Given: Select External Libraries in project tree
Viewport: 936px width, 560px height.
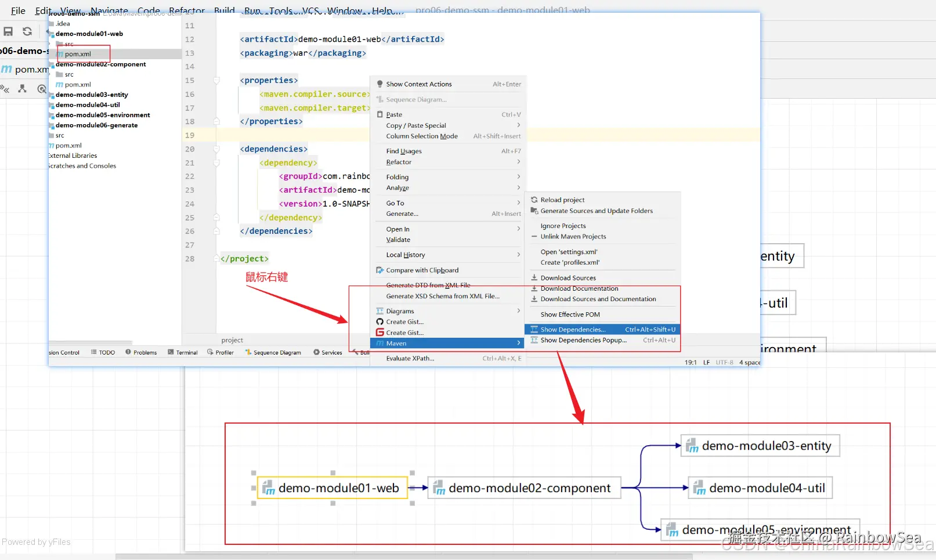Looking at the screenshot, I should pyautogui.click(x=73, y=156).
